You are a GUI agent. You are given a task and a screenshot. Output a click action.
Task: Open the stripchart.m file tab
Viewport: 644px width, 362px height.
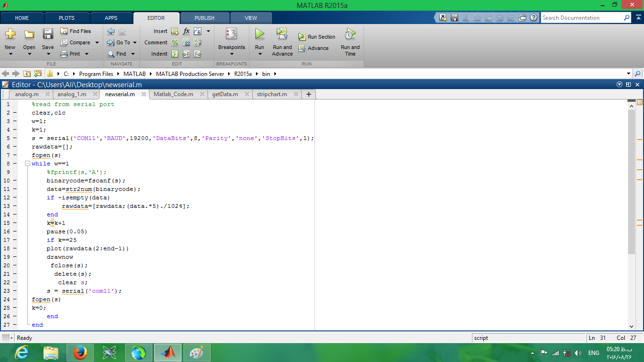click(272, 94)
